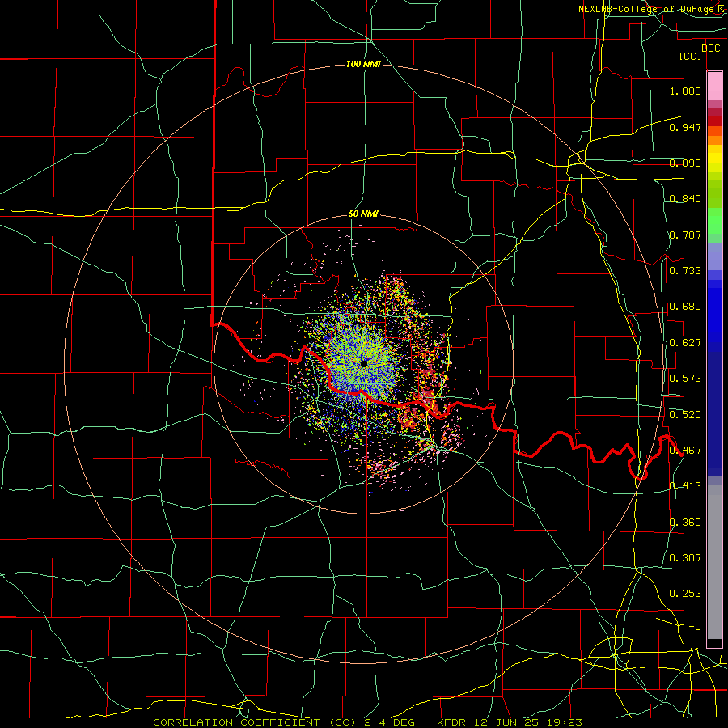728x728 pixels.
Task: Pick the bright green segment of the color bar
Action: point(714,221)
